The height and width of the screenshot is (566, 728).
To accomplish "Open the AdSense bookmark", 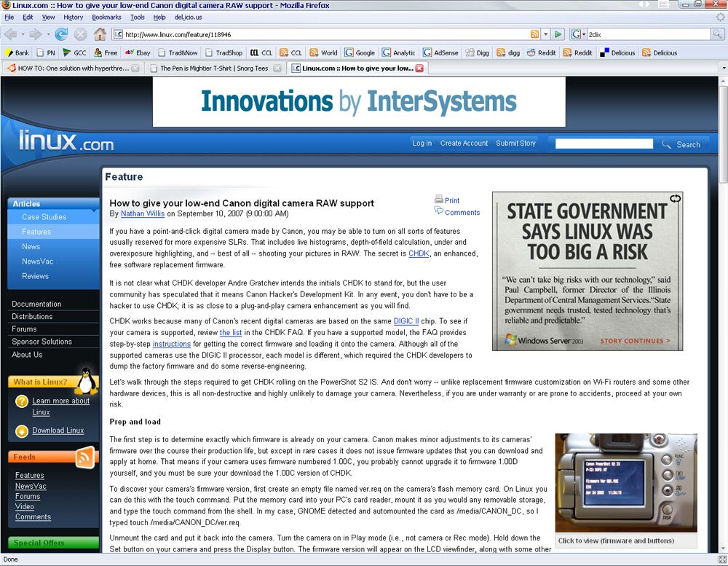I will [x=440, y=52].
